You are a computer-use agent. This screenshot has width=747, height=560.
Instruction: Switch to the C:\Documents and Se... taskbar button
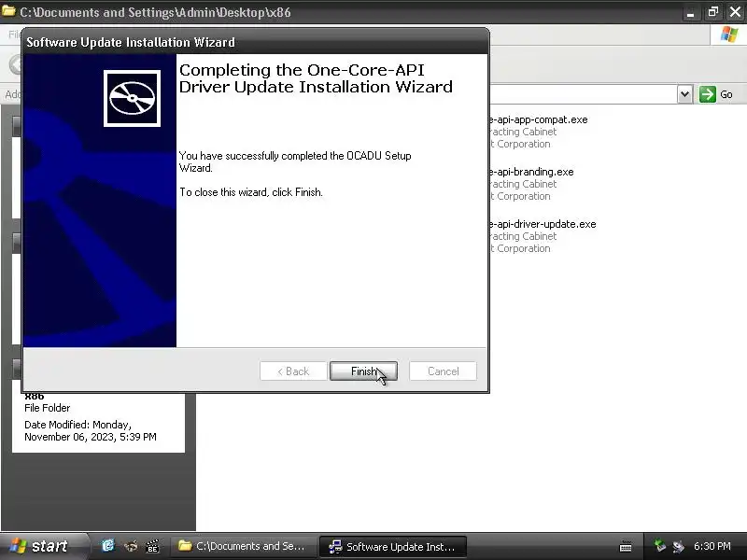click(243, 546)
